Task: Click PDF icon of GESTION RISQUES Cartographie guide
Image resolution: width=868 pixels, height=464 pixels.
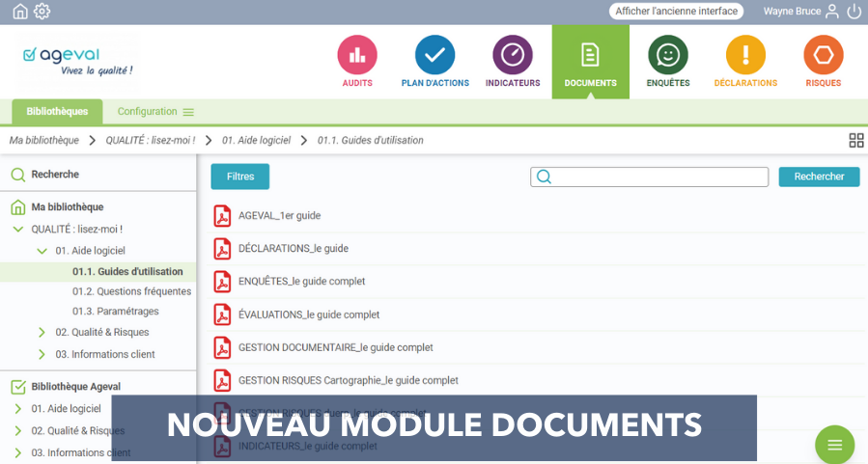Action: click(x=222, y=380)
